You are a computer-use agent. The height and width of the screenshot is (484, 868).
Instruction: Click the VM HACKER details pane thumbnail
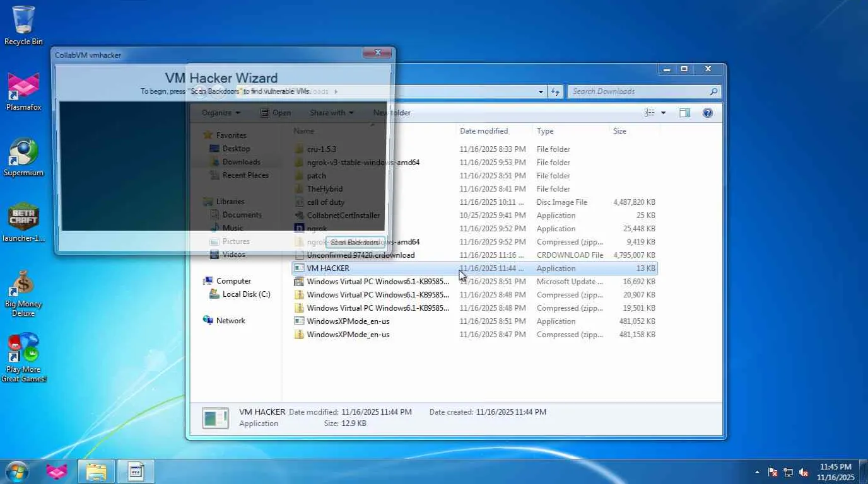(215, 418)
